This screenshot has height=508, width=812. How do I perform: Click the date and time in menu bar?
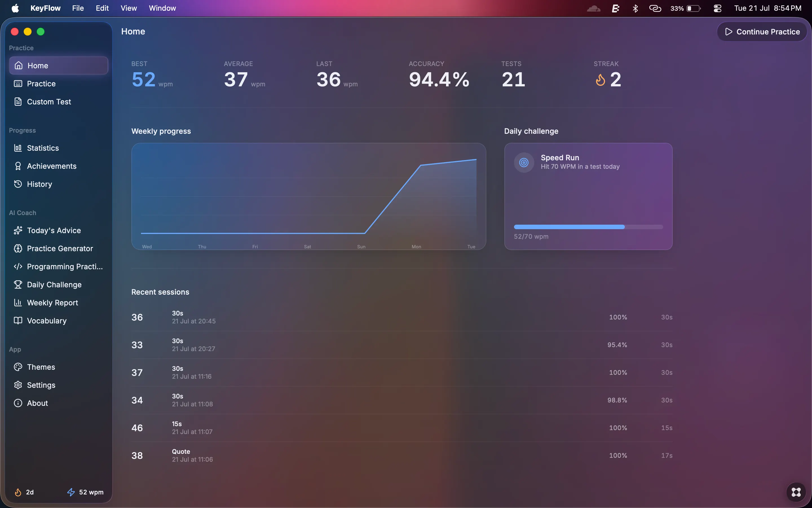[x=768, y=8]
